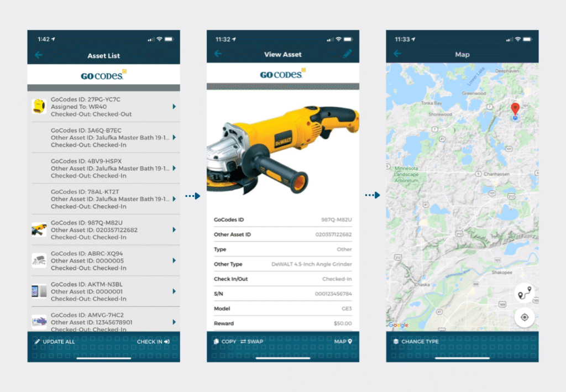Viewport: 566px width, 392px height.
Task: Open the thumbnail for asset AMVG-7HC2
Action: click(39, 322)
